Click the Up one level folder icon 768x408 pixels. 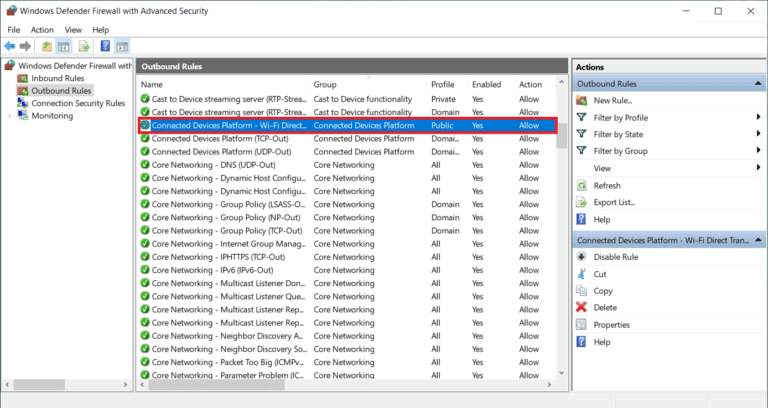[46, 46]
